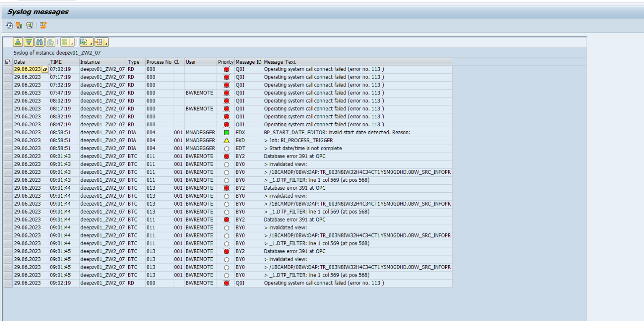Screen dimensions: 644x321
Task: Select the 29.06.2023 date input field
Action: [x=27, y=69]
